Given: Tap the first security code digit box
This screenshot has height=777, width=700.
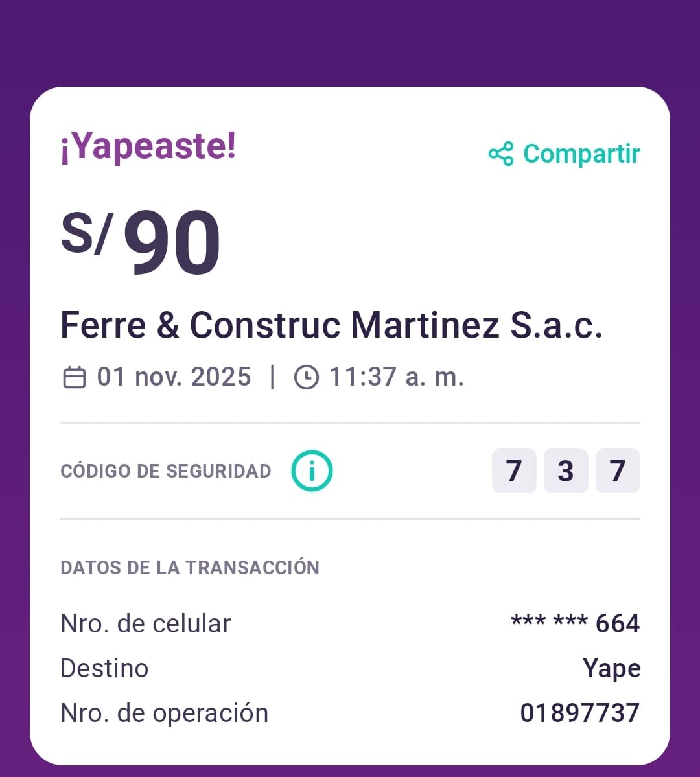Looking at the screenshot, I should pos(514,470).
